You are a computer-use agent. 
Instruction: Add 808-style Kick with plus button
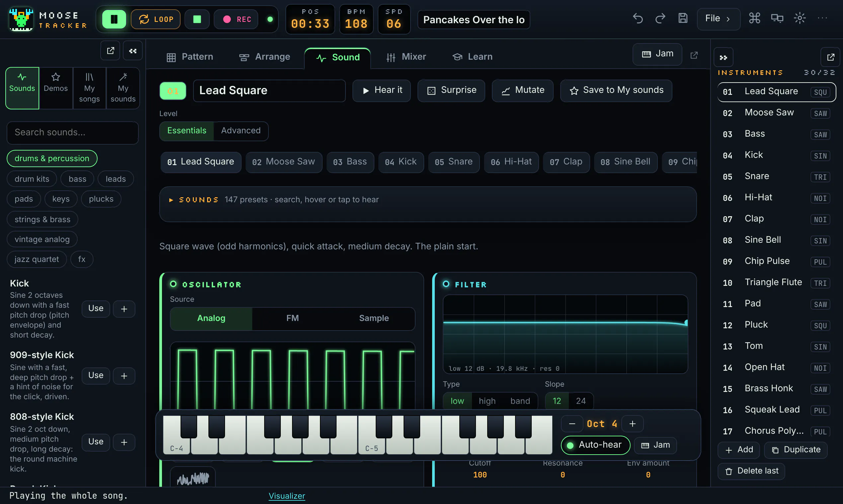pyautogui.click(x=124, y=442)
